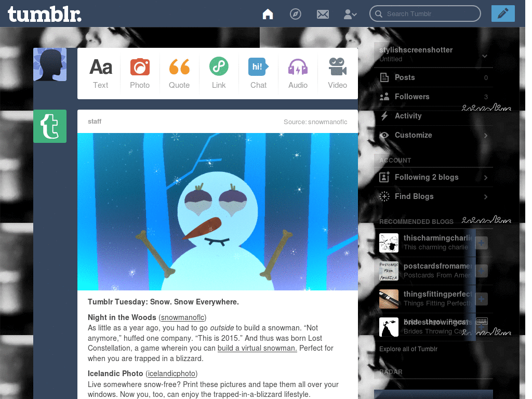The width and height of the screenshot is (532, 399).
Task: Click the blue compose pencil button
Action: pyautogui.click(x=503, y=14)
